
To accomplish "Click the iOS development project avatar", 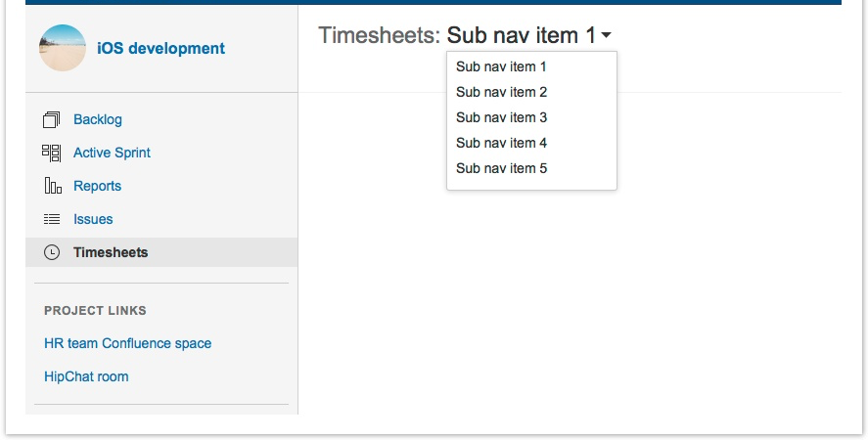I will pyautogui.click(x=63, y=48).
